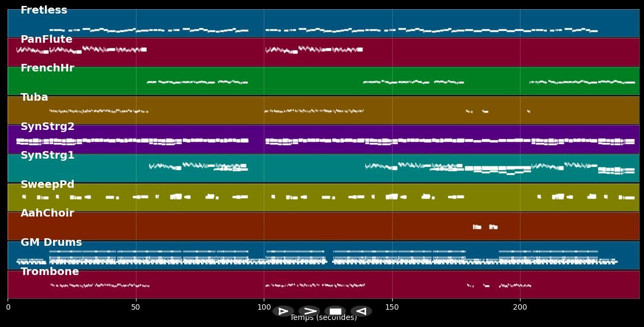Click the left-pointing triangle rewind button

(361, 311)
